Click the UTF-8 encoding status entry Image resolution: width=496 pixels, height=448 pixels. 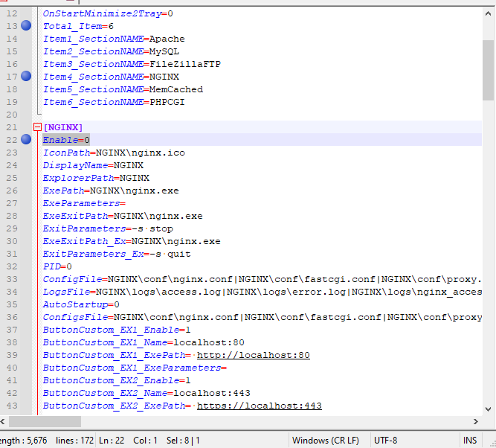pyautogui.click(x=385, y=441)
